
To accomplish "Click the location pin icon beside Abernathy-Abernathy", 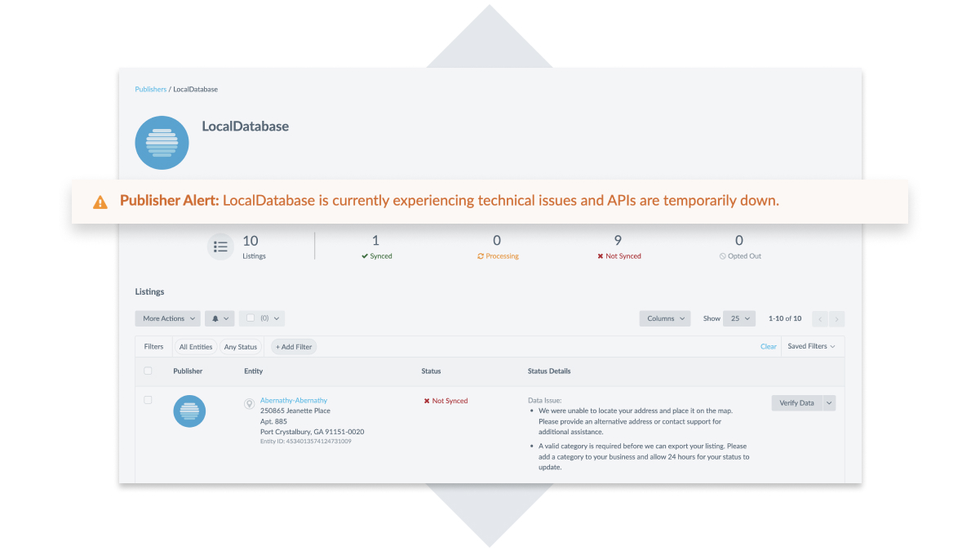I will tap(250, 404).
